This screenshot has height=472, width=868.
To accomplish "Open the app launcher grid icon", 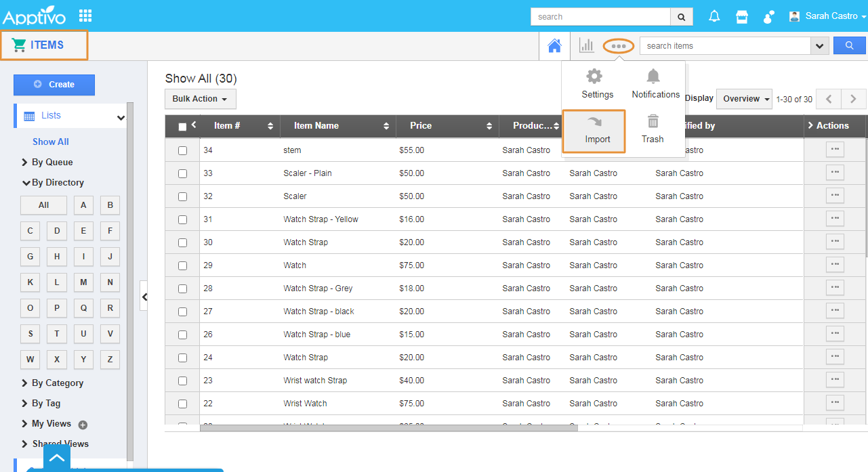I will [x=85, y=16].
